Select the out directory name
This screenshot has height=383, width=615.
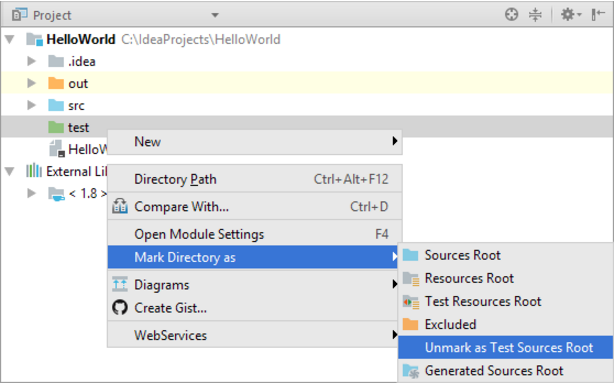[78, 84]
